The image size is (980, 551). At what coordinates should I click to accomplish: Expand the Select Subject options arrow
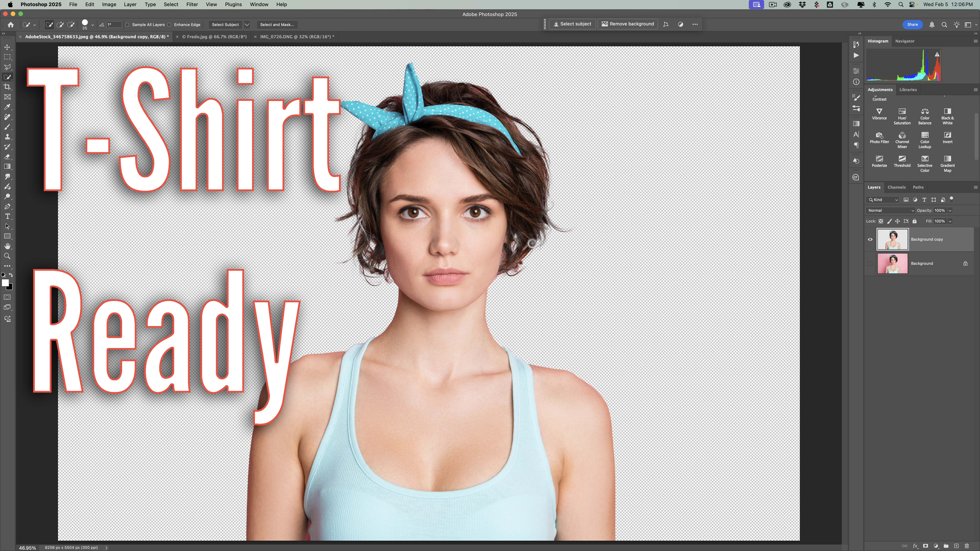247,25
